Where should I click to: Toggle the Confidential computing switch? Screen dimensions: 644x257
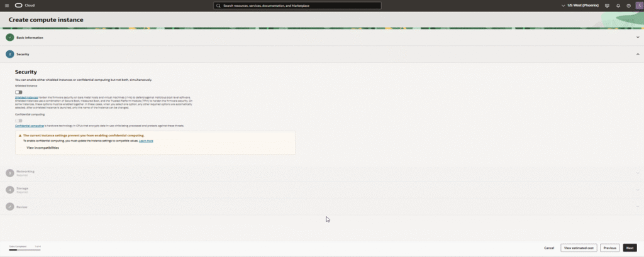(19, 121)
